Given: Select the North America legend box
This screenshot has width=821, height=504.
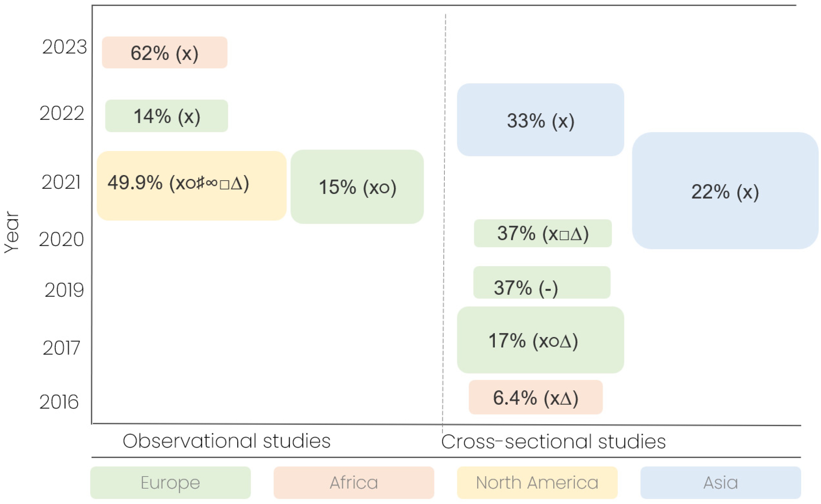Looking at the screenshot, I should pyautogui.click(x=537, y=482).
